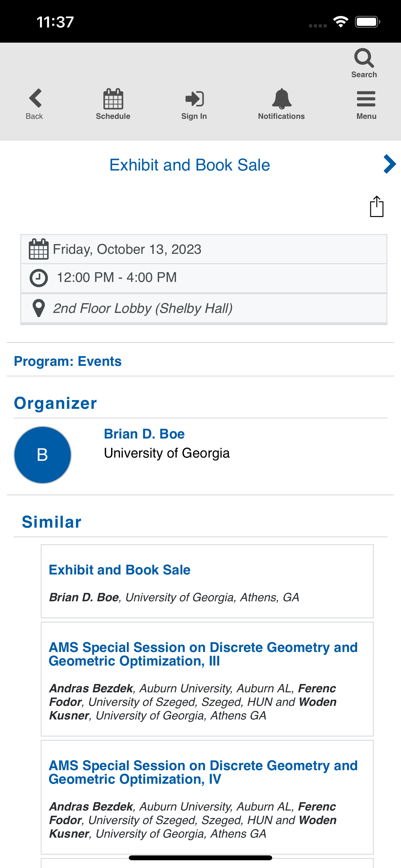401x868 pixels.
Task: Open organizer Brian D. Boe profile
Action: tap(144, 434)
